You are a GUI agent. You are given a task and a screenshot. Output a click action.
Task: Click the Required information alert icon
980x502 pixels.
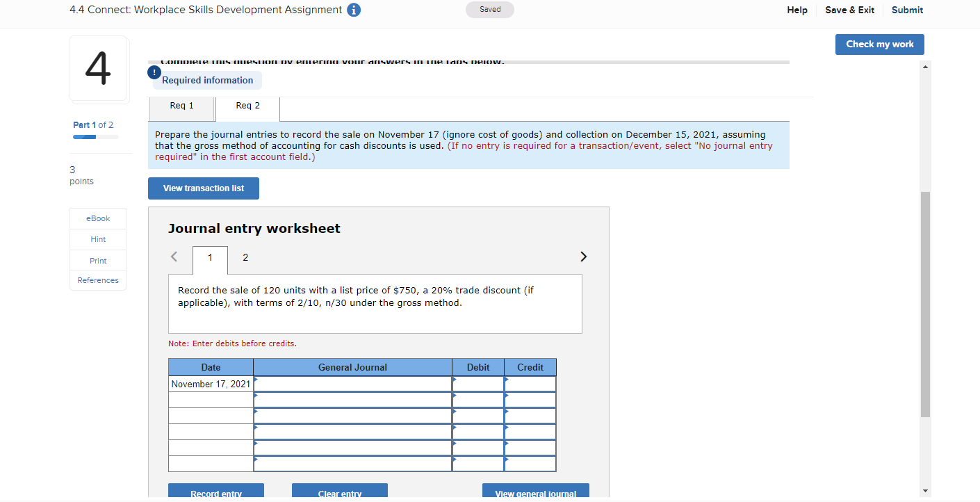coord(153,72)
